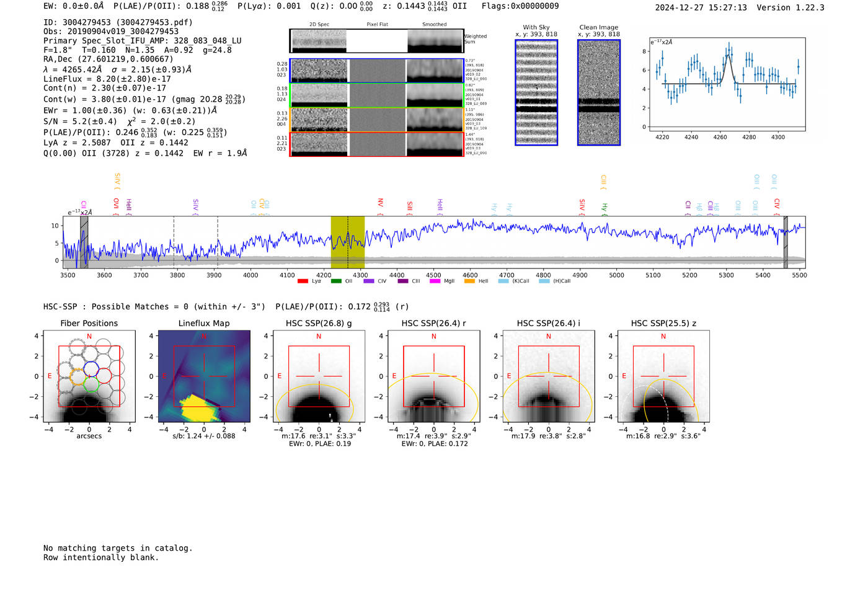Screen dimensions: 868x591
Task: Click the 'Row intentionally blank.' text
Action: click(x=101, y=558)
